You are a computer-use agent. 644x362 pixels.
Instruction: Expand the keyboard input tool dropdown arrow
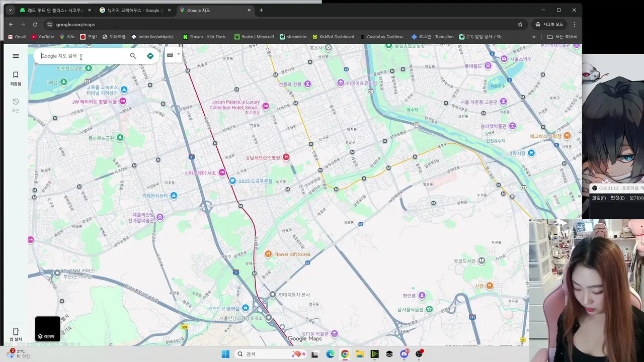179,54
